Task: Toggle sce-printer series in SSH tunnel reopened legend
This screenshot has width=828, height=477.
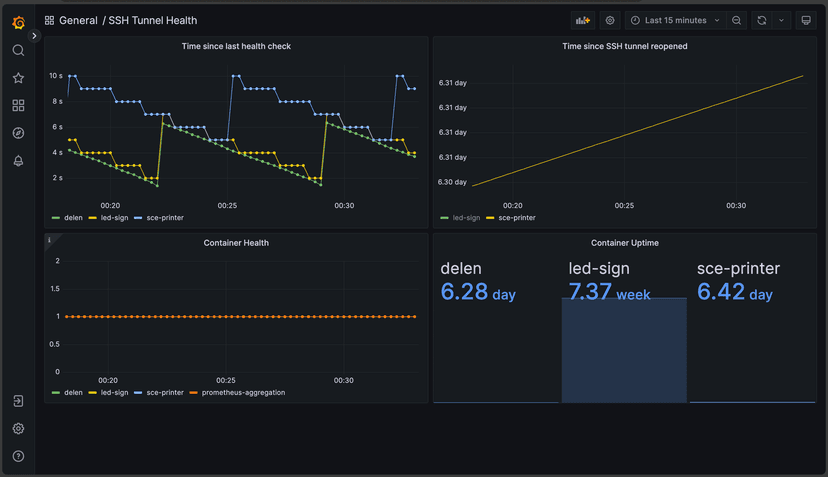Action: [516, 217]
